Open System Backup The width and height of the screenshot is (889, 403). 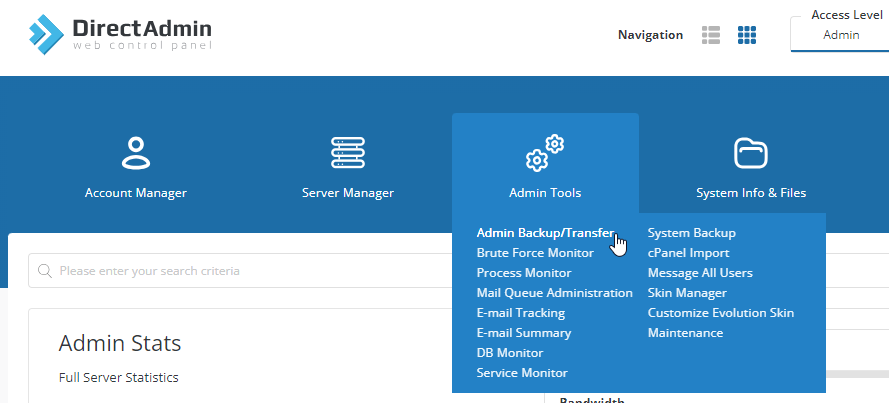(692, 233)
